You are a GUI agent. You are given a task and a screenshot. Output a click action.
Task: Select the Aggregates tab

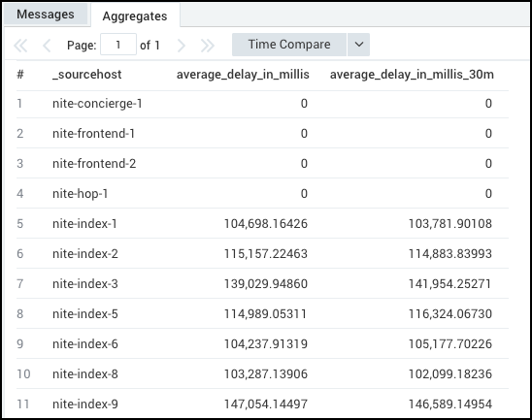click(x=135, y=16)
